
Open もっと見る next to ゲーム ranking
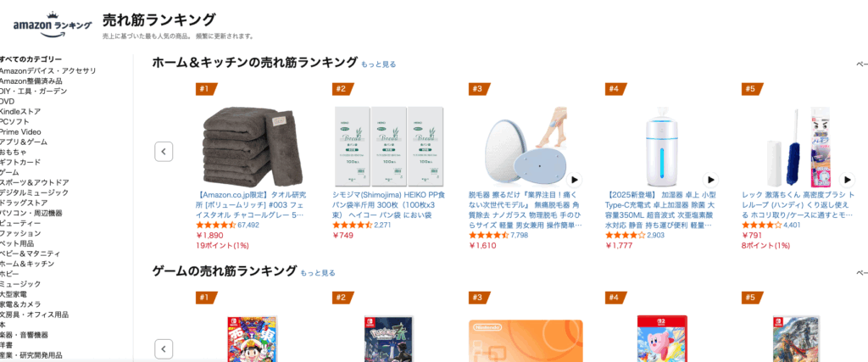tap(318, 273)
